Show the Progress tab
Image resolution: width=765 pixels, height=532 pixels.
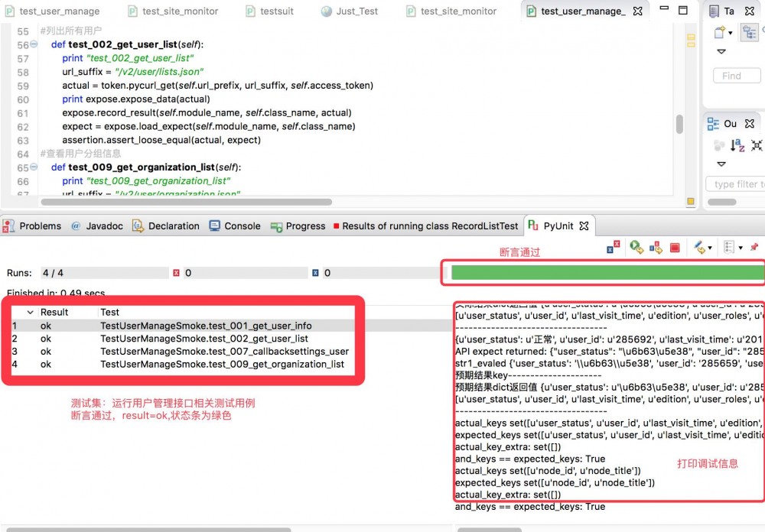[x=298, y=225]
